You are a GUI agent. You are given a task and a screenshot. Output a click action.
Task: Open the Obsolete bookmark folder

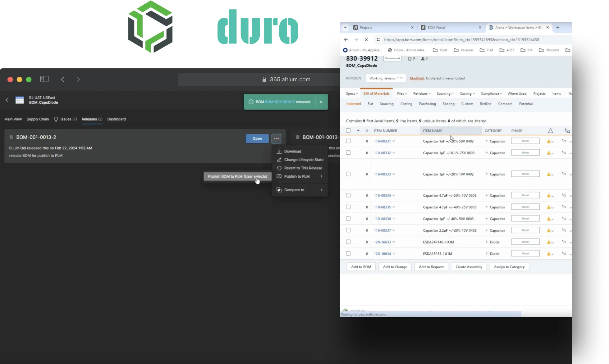(549, 50)
